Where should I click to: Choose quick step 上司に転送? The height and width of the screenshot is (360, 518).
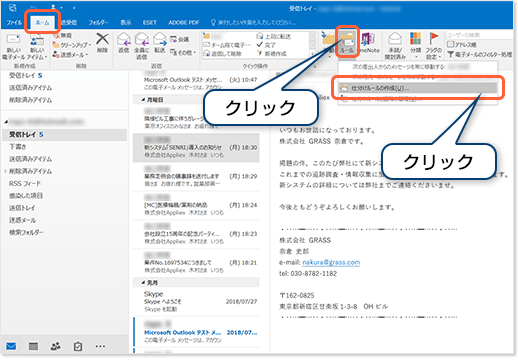click(x=274, y=36)
